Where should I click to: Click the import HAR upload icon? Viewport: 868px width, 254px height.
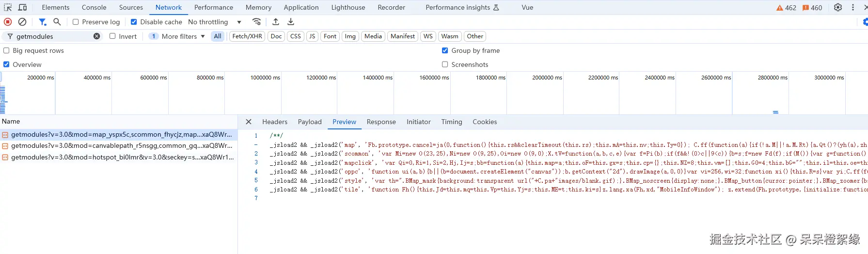(x=276, y=22)
